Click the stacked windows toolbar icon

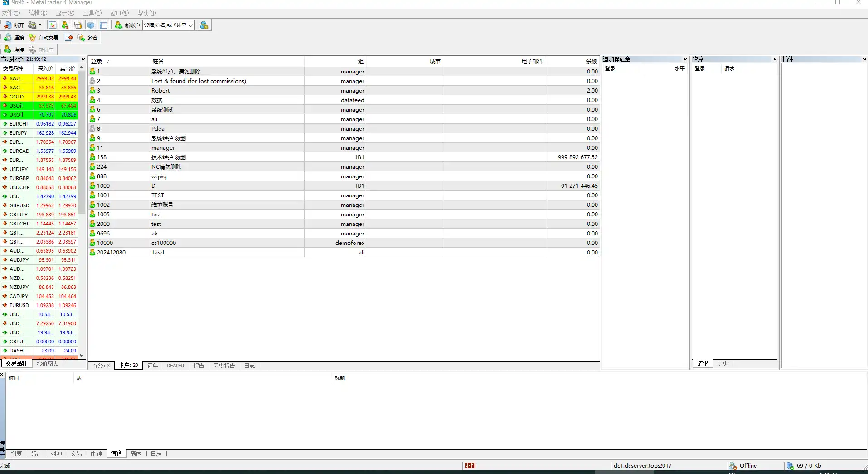pos(78,25)
